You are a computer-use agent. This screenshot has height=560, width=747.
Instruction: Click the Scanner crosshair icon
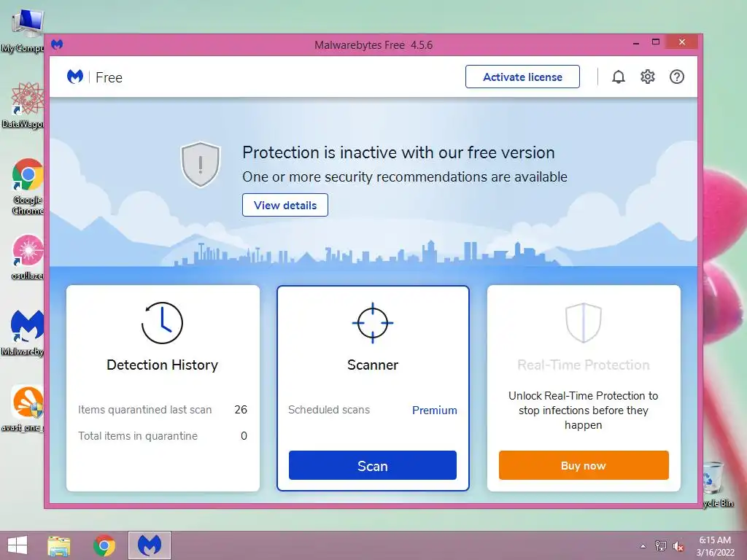[x=373, y=323]
